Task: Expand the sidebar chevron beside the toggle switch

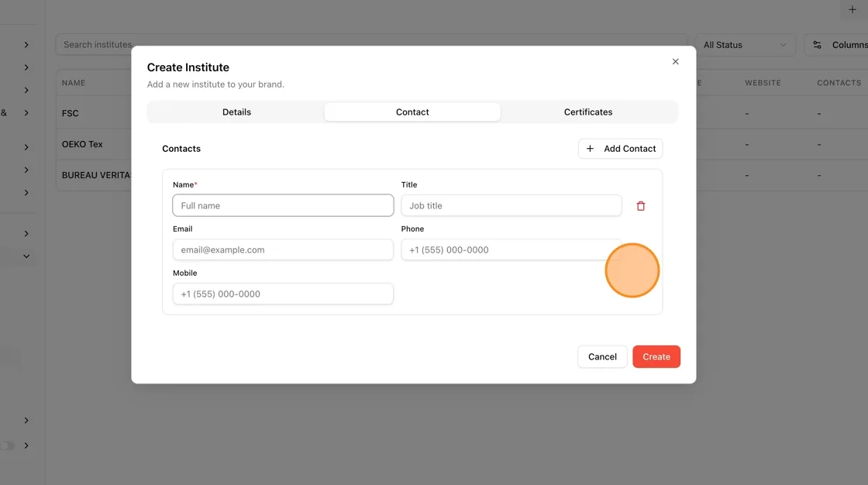Action: [26, 445]
